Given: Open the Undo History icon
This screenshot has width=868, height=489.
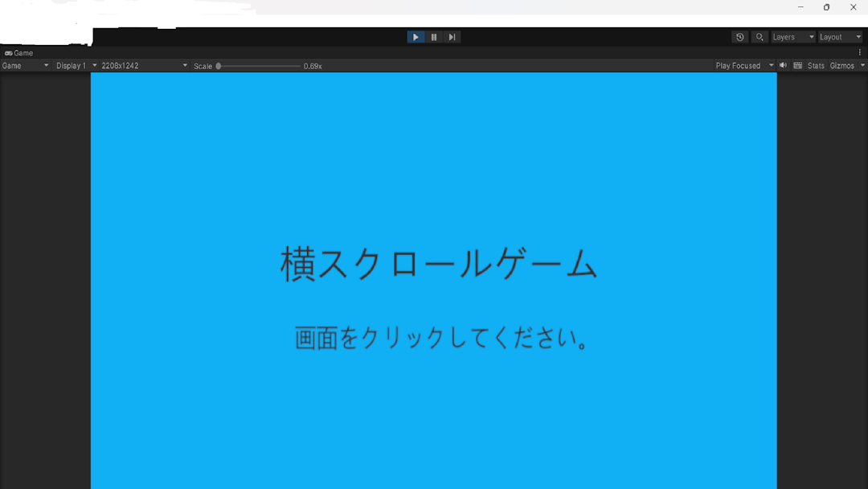Looking at the screenshot, I should point(740,37).
